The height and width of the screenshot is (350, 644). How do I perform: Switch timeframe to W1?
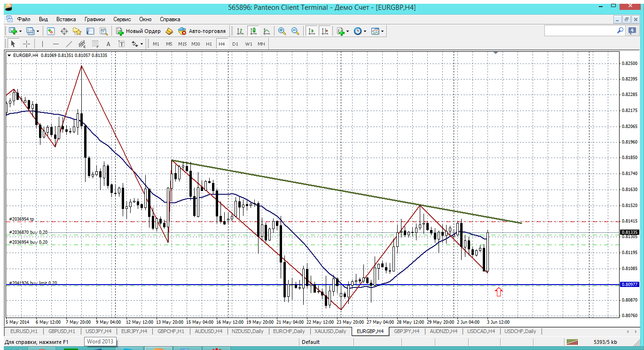click(248, 44)
